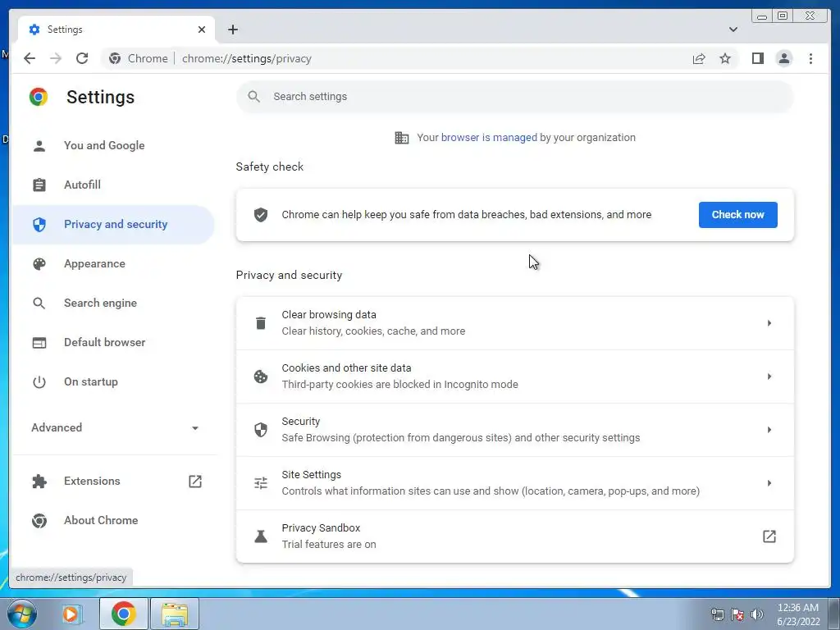
Task: Click the forward navigation arrow
Action: coord(56,58)
